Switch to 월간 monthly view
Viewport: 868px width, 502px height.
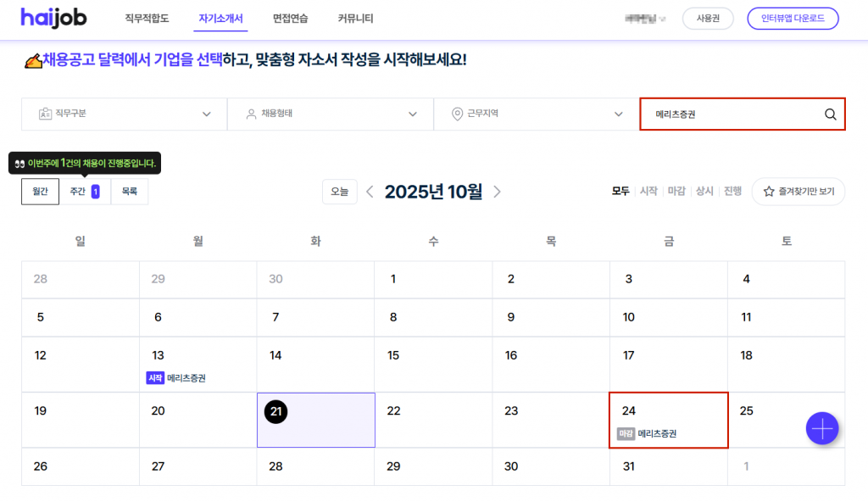click(x=40, y=192)
